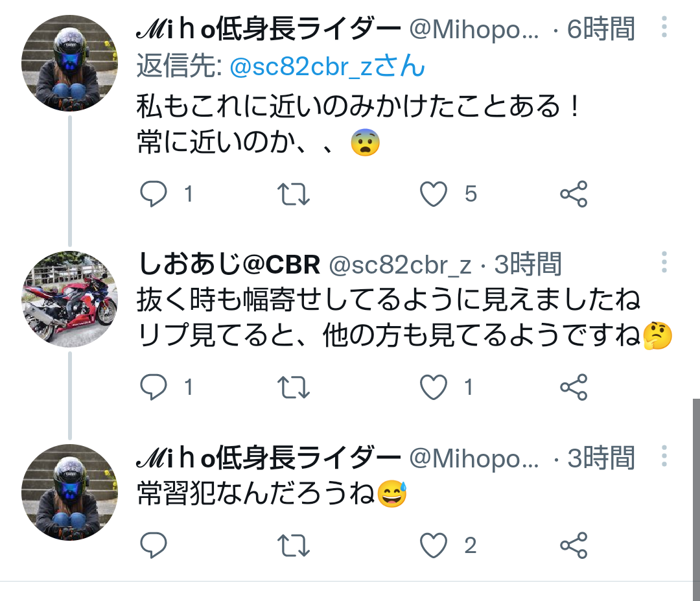Reply to Miho's last tweet 常習犯なんだろうね
Image resolution: width=700 pixels, height=601 pixels.
coord(154,545)
